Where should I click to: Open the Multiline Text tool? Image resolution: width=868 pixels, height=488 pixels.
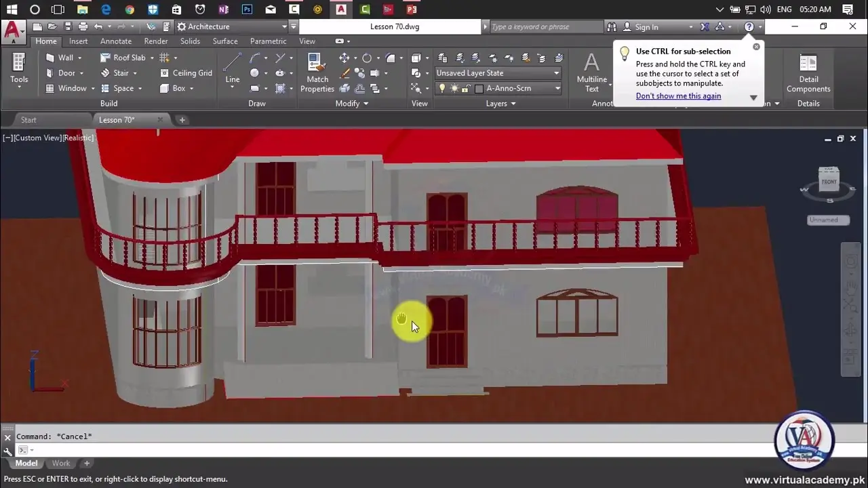592,73
